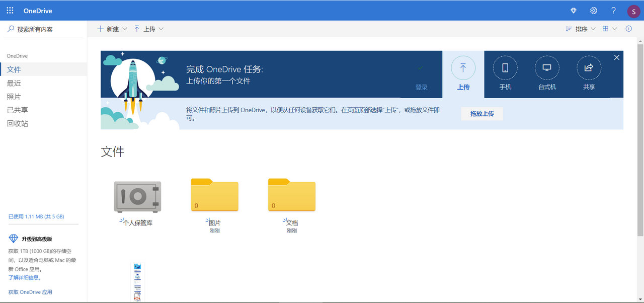Click the settings gear icon
Image resolution: width=644 pixels, height=303 pixels.
(x=593, y=10)
